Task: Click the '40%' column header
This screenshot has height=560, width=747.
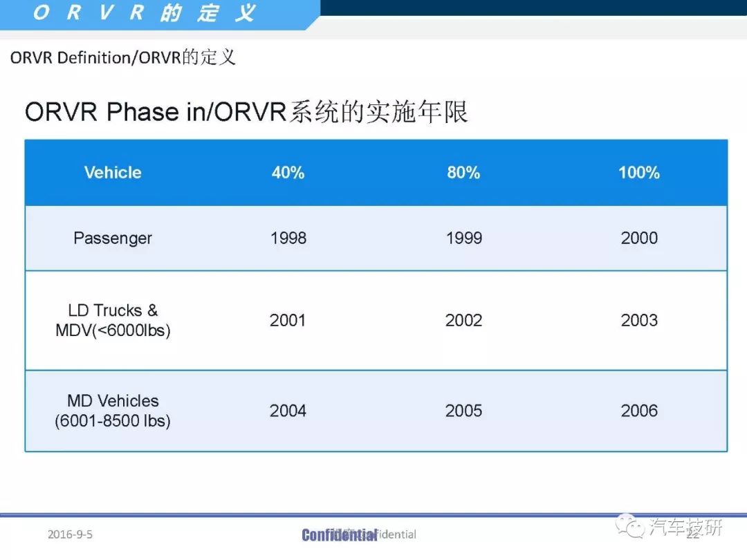Action: (288, 172)
